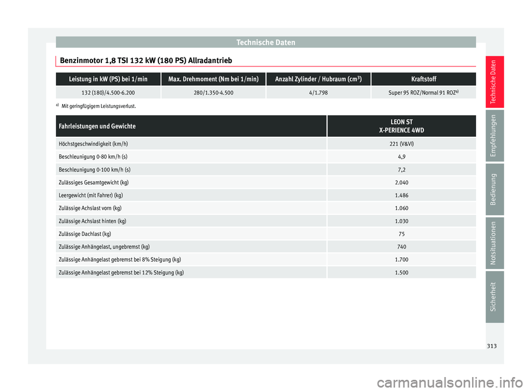532x392 pixels.
Task: Go to the Notsituationen side tab
Action: (x=494, y=243)
